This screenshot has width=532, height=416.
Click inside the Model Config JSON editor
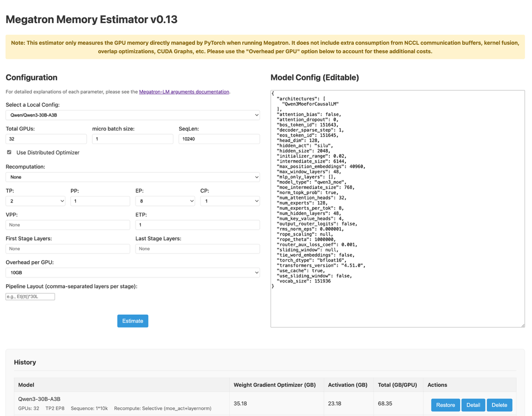coord(397,208)
